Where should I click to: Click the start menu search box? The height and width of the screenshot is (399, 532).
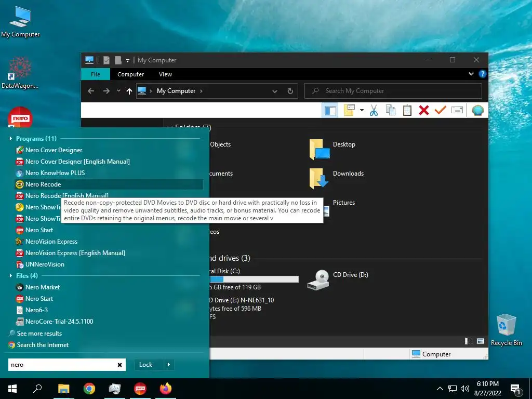coord(67,365)
